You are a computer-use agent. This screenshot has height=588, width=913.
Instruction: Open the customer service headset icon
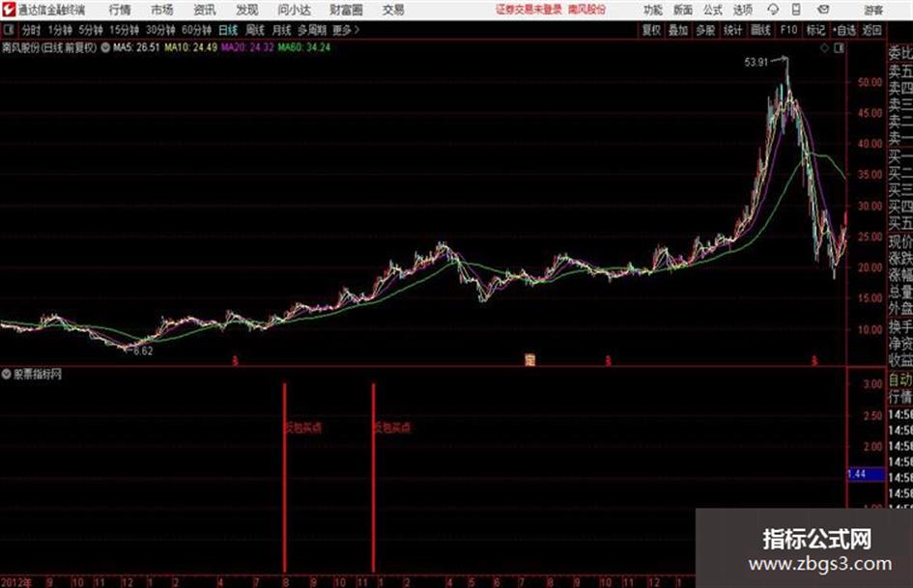[x=773, y=10]
